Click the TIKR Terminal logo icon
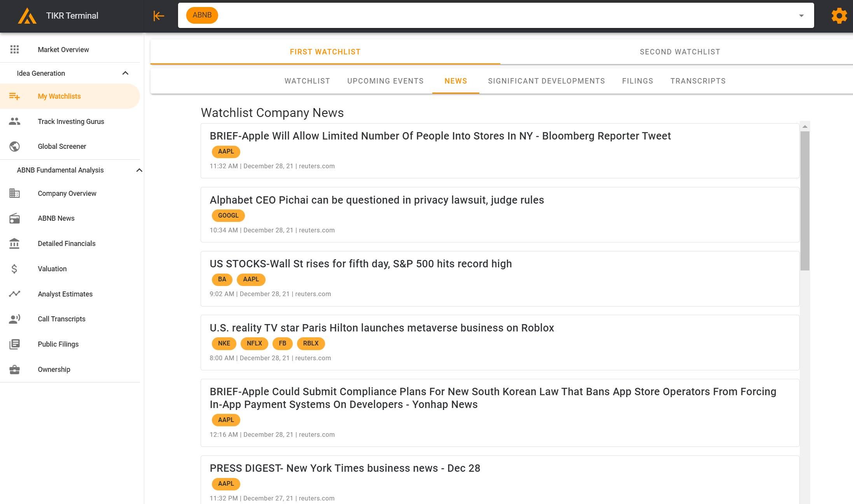Viewport: 853px width, 504px height. tap(27, 16)
